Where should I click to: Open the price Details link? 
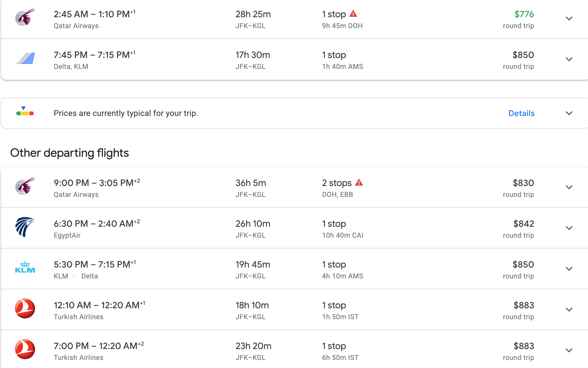click(x=521, y=113)
